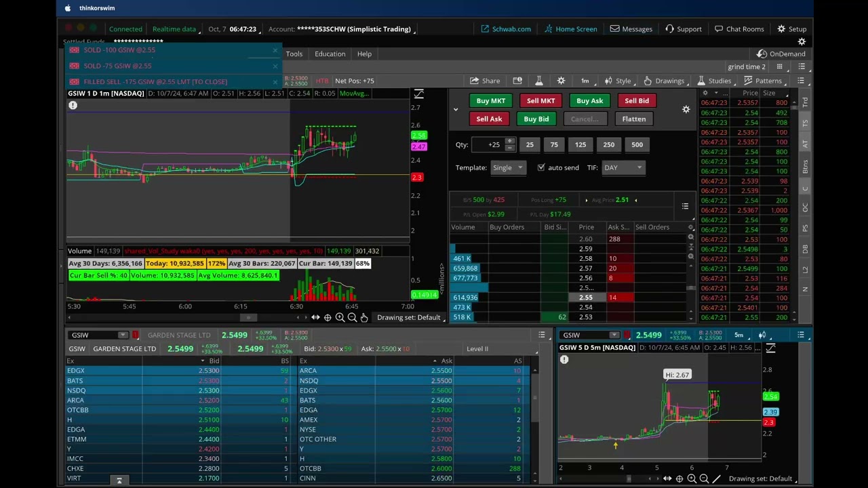Image resolution: width=868 pixels, height=488 pixels.
Task: Open the Style dropdown
Action: [x=618, y=81]
